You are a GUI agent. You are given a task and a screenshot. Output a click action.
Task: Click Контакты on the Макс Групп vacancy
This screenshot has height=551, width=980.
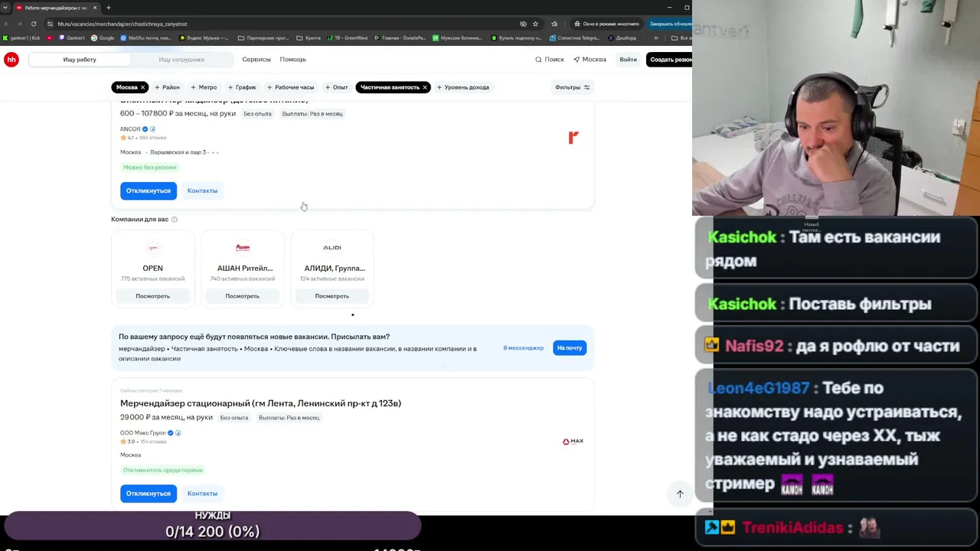[x=202, y=494]
